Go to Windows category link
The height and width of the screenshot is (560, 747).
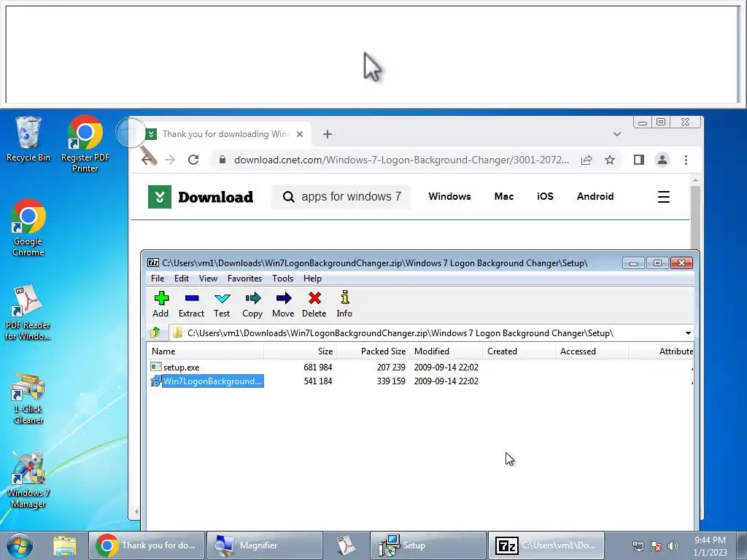pyautogui.click(x=449, y=197)
